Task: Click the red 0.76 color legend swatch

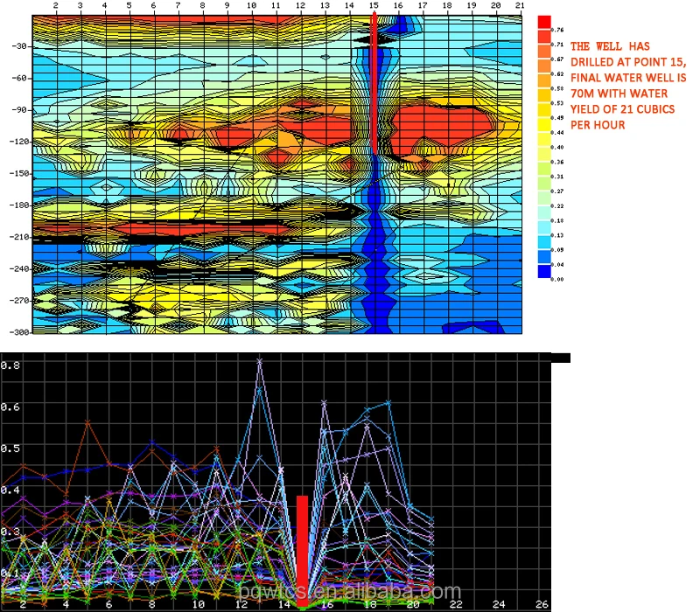Action: coord(544,23)
